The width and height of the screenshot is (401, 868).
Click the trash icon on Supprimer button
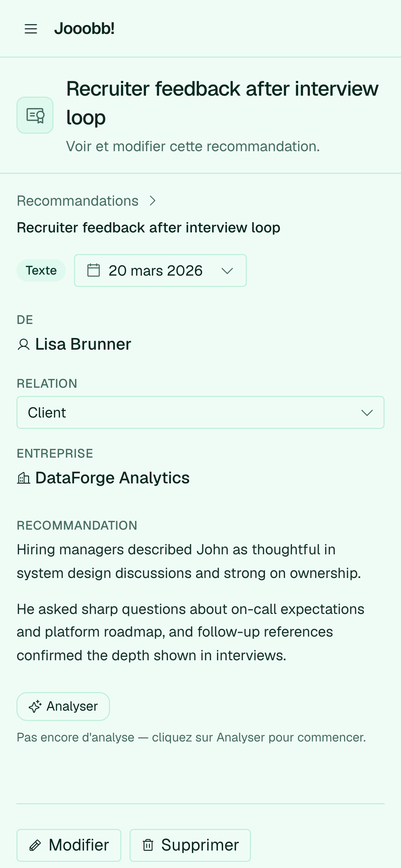tap(148, 845)
